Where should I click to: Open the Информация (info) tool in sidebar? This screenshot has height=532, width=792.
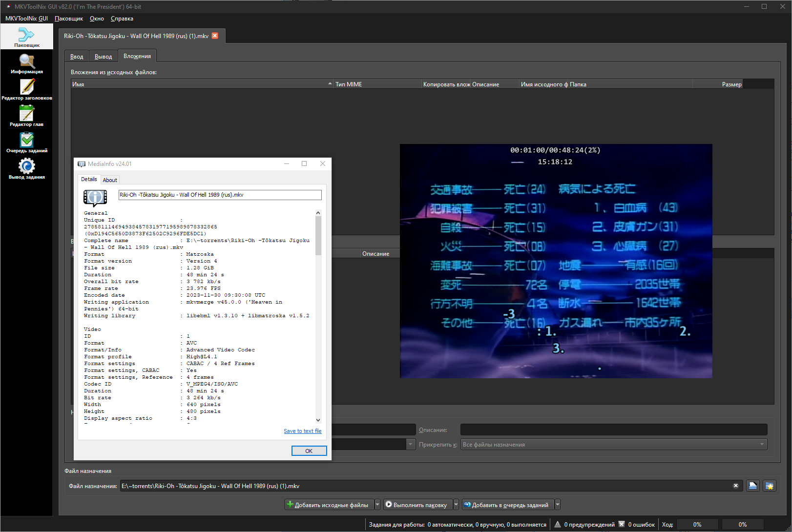point(27,63)
